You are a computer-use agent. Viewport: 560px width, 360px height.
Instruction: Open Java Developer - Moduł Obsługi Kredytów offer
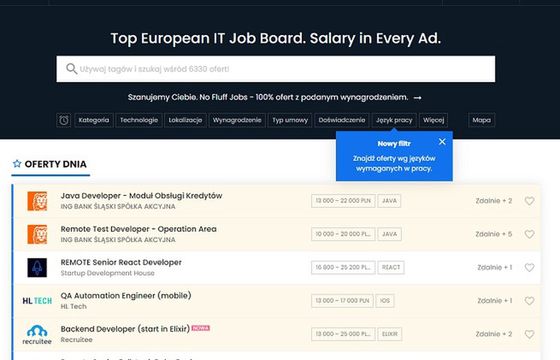(x=141, y=196)
